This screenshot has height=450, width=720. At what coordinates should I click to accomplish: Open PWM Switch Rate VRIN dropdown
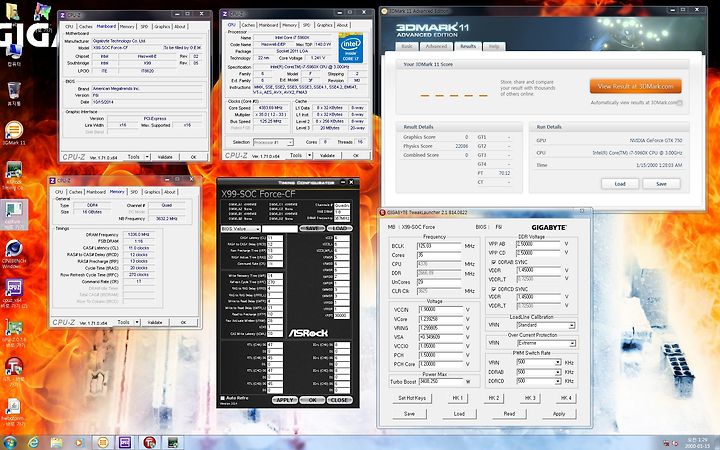pyautogui.click(x=539, y=362)
